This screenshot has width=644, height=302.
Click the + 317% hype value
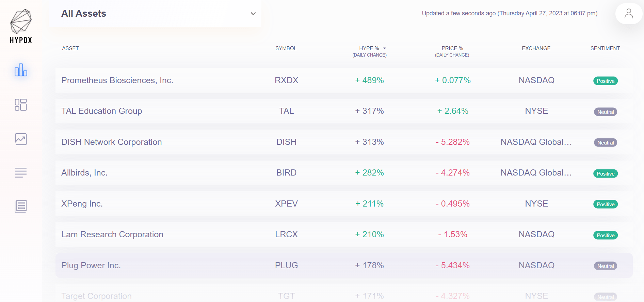[x=369, y=111]
